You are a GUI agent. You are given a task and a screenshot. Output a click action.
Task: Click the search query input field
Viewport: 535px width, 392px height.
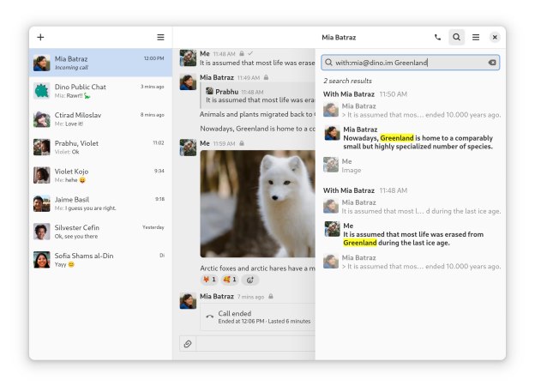pos(407,63)
